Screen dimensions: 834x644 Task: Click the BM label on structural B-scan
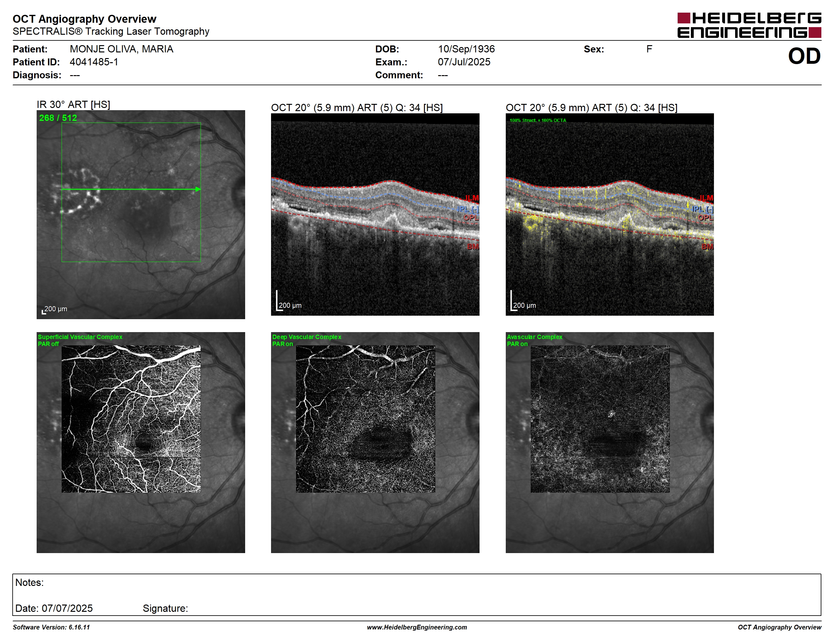pos(473,247)
